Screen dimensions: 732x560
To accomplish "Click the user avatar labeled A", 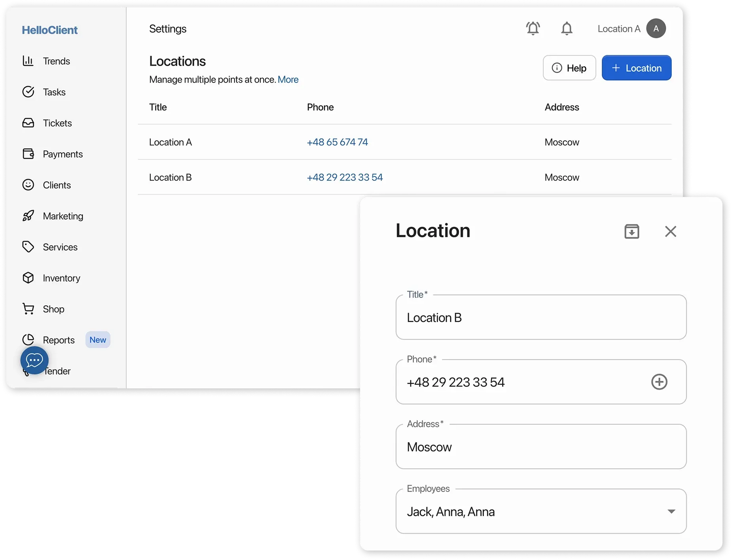I will [x=656, y=28].
